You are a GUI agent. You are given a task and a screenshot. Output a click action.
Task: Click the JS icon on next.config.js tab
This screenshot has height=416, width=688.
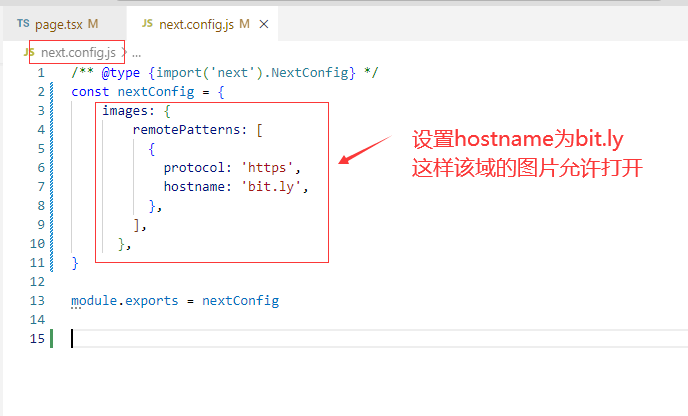click(x=147, y=23)
